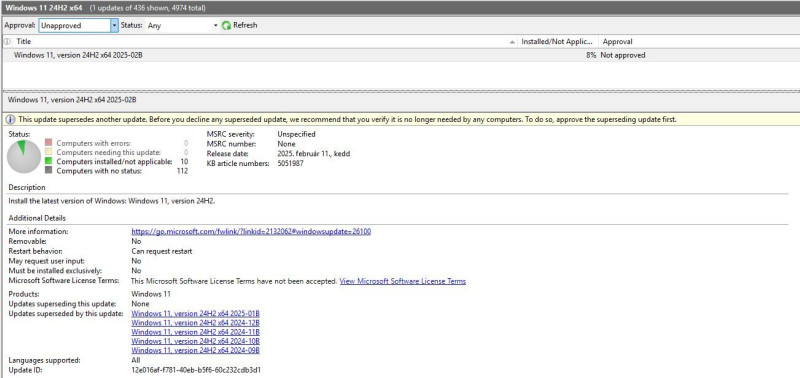Viewport: 800px width, 378px height.
Task: Click the info icon in yellow banner
Action: 10,119
